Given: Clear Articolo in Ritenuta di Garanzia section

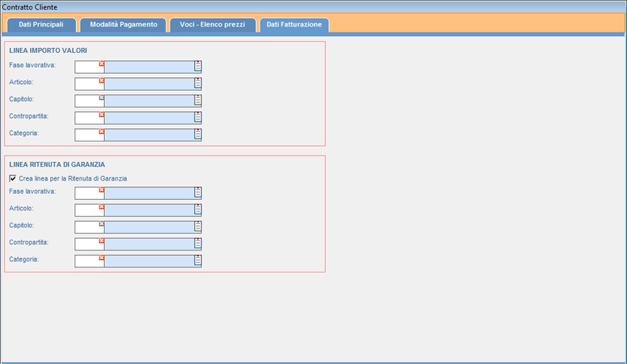Looking at the screenshot, I should 102,207.
